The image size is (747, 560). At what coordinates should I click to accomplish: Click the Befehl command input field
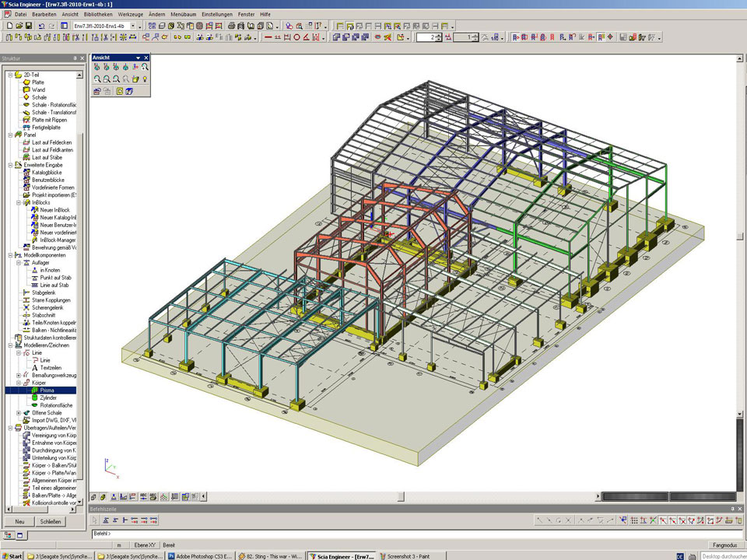tap(311, 534)
